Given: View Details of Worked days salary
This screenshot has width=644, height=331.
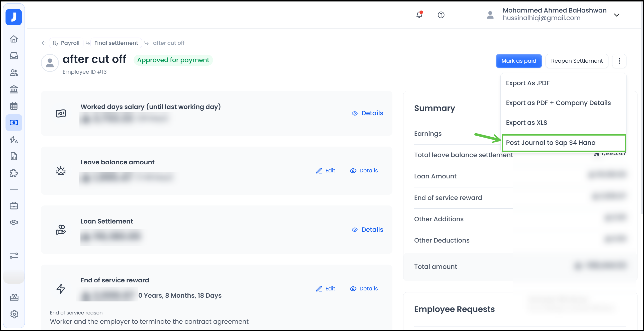Looking at the screenshot, I should 368,113.
